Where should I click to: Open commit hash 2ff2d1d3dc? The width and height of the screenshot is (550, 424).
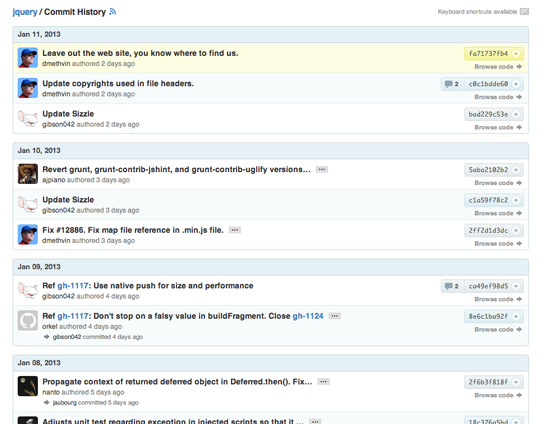(488, 230)
